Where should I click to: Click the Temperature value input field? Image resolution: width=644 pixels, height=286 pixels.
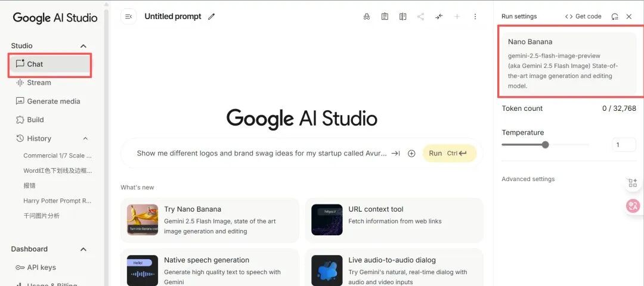624,145
